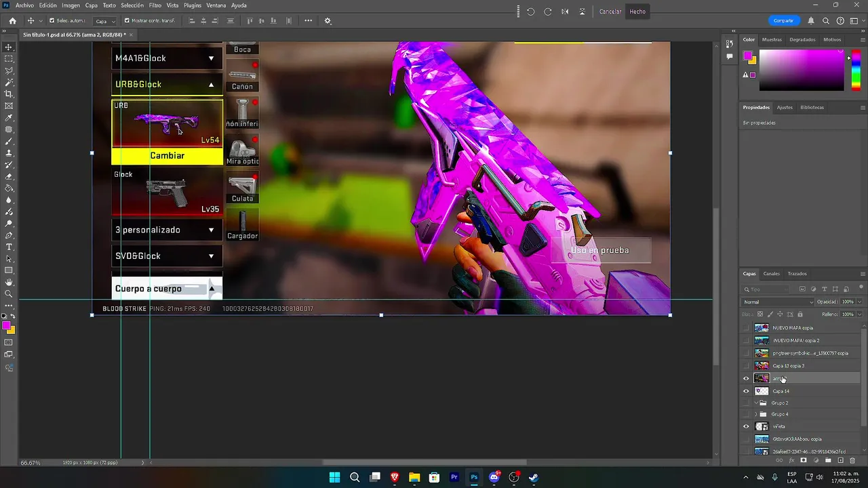Image resolution: width=868 pixels, height=488 pixels.
Task: Pick a color in the Color field
Action: tap(802, 70)
